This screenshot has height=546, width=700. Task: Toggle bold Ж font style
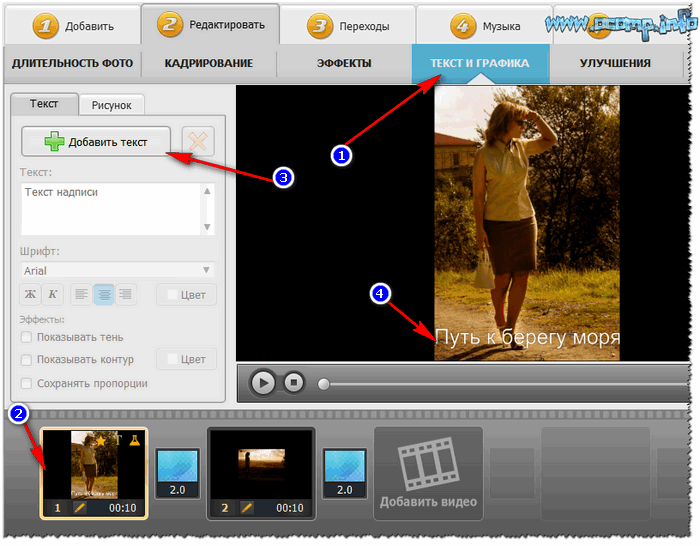pos(31,294)
